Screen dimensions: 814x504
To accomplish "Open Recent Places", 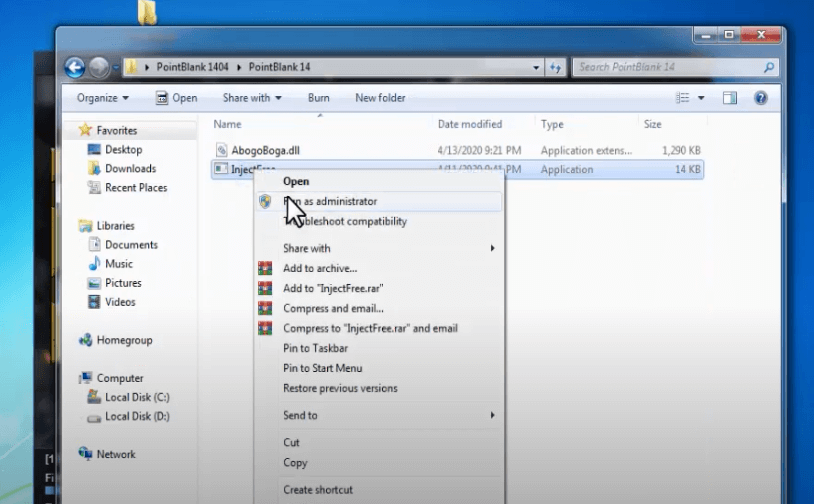I will 136,187.
